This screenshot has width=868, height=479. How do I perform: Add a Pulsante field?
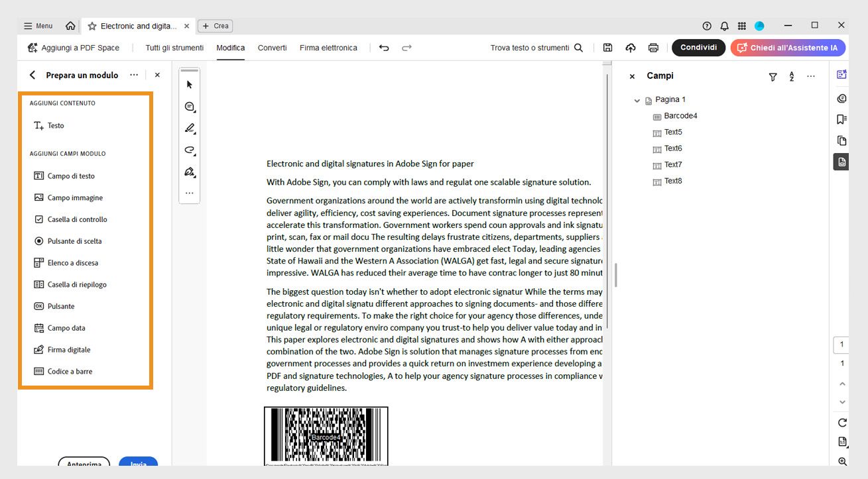tap(54, 306)
